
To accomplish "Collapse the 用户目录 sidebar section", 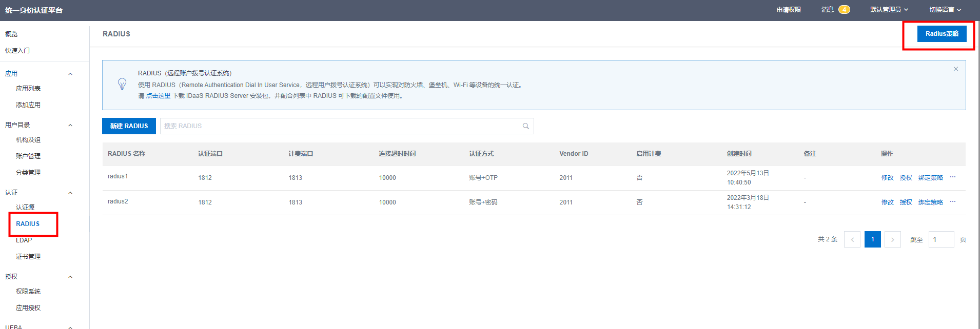I will (70, 125).
